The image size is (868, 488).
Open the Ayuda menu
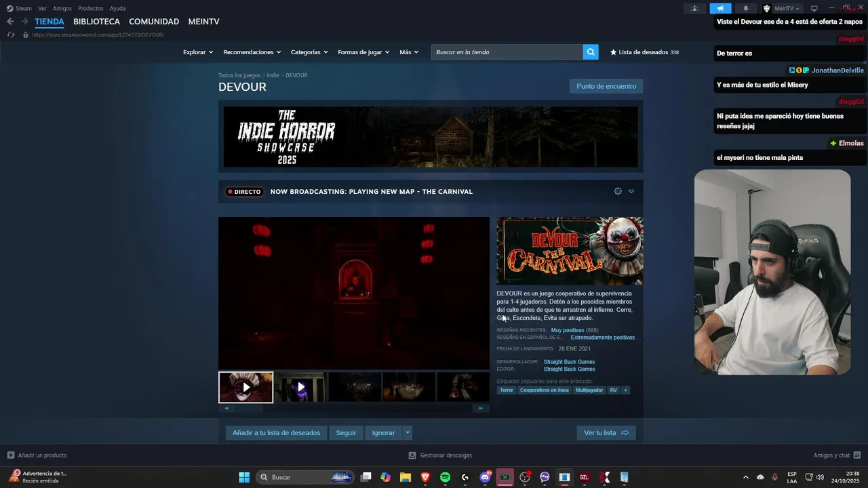tap(117, 8)
